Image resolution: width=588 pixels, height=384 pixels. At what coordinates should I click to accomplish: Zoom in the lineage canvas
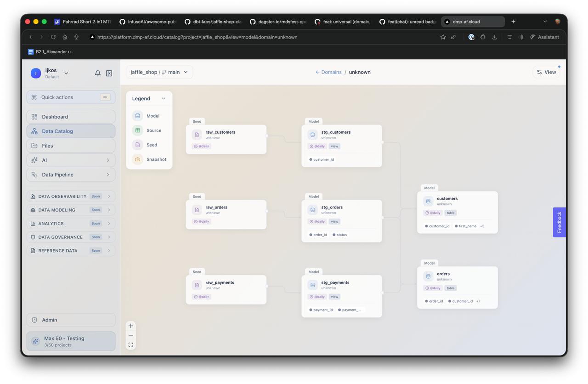point(131,326)
